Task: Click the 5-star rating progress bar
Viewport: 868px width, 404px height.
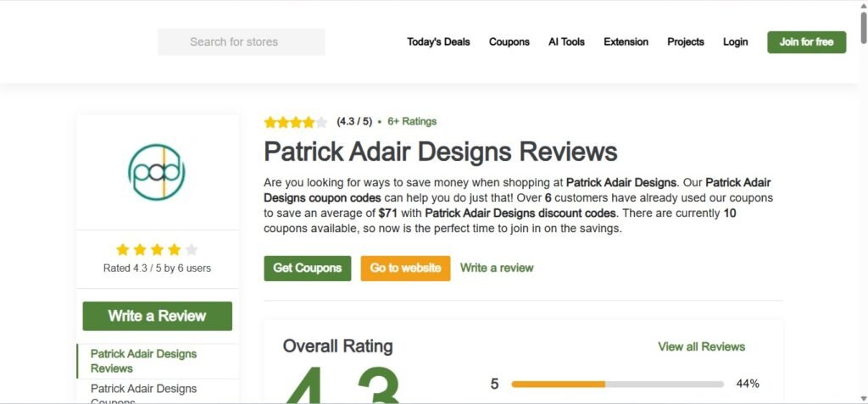Action: click(617, 384)
